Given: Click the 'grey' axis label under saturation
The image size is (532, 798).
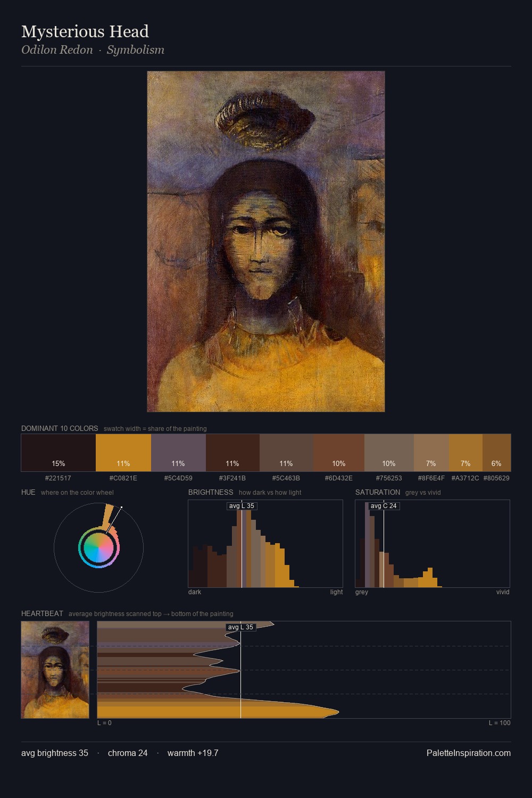Looking at the screenshot, I should coord(362,592).
